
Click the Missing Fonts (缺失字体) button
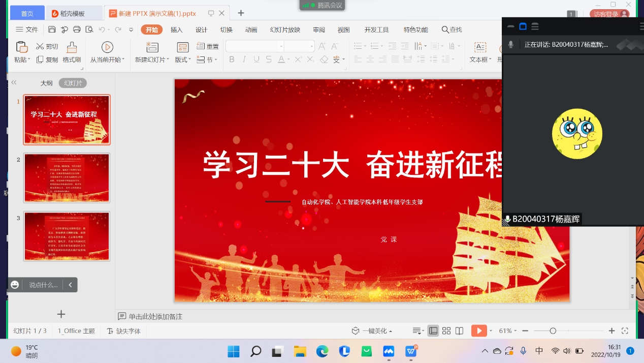click(x=124, y=331)
